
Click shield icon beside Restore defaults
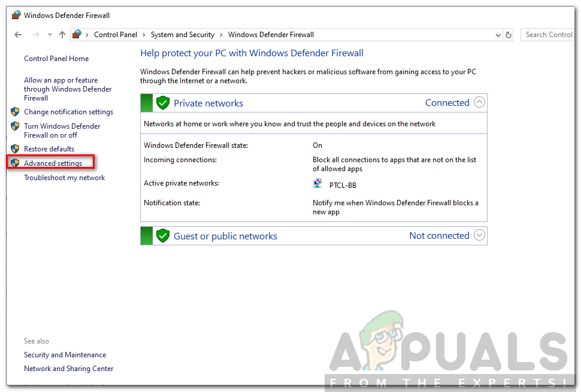click(x=15, y=149)
